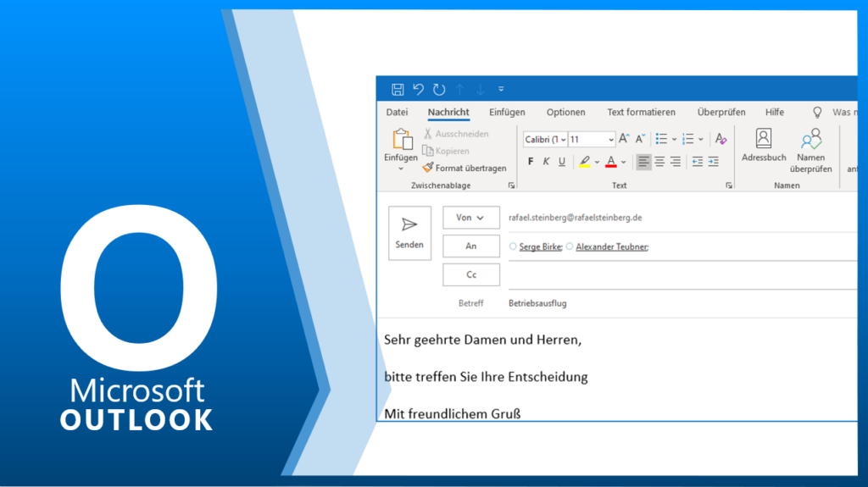Decrease font size
This screenshot has width=868, height=487.
coord(641,139)
